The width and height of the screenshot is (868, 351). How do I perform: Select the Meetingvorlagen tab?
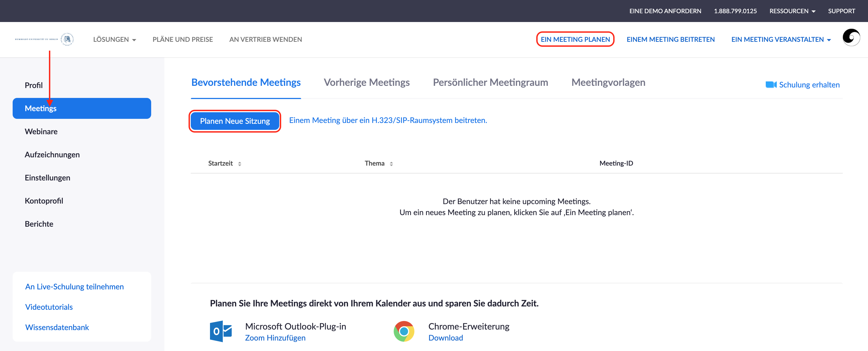[x=608, y=83]
